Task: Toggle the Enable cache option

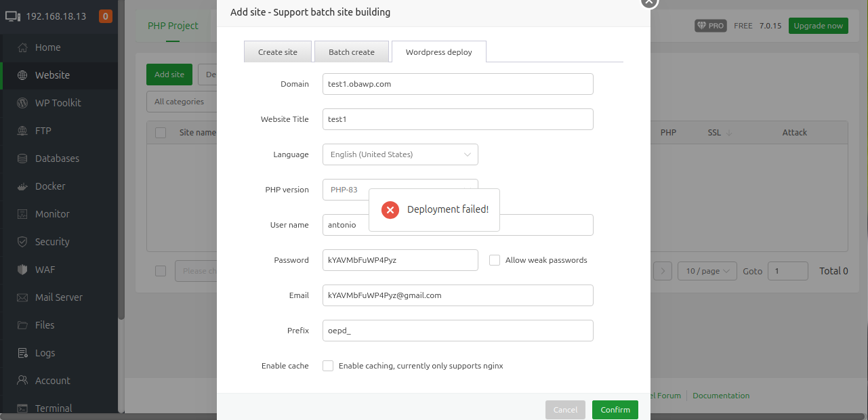Action: pos(328,365)
